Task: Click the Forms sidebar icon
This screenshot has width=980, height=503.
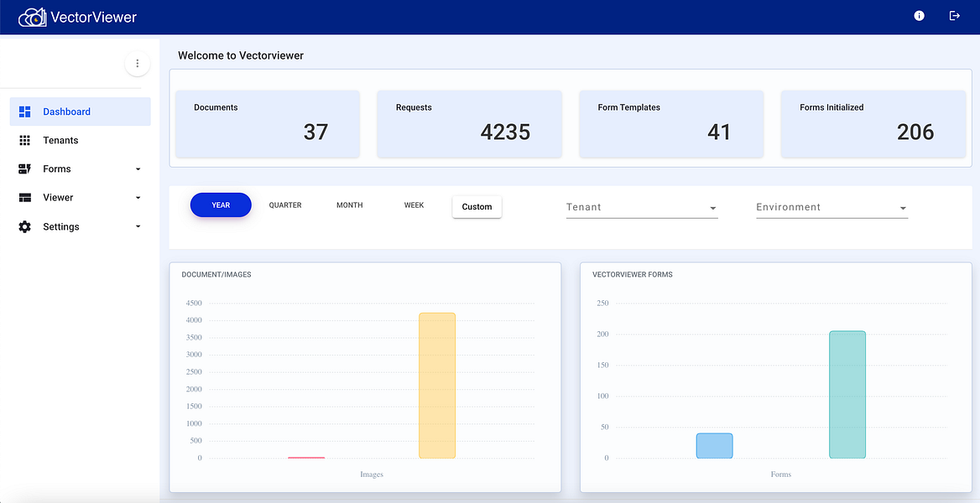Action: coord(25,169)
